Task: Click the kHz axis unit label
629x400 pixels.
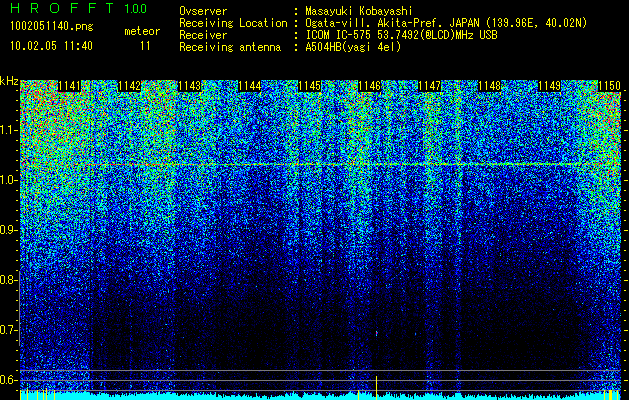Action: tap(9, 81)
